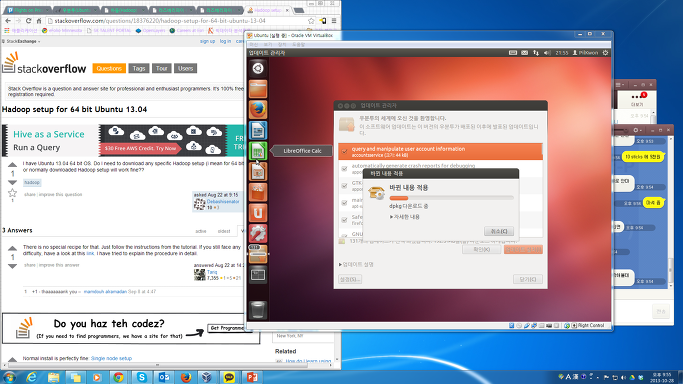Open the Users page

point(185,68)
